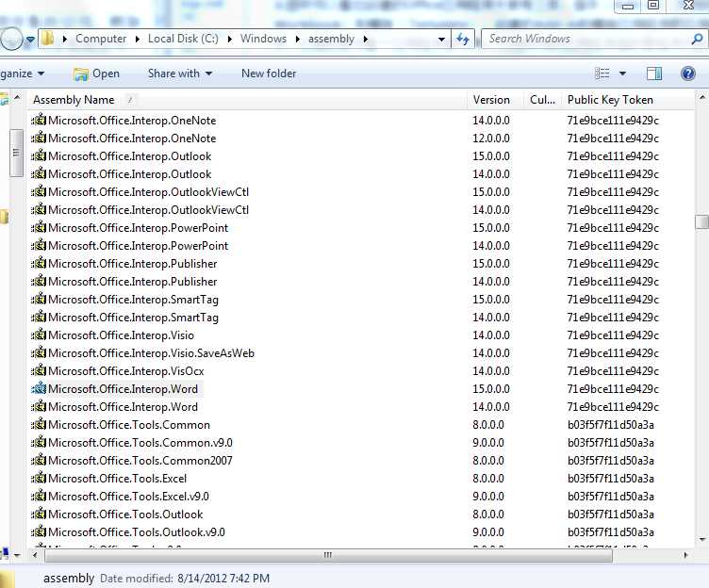Click the icon of Microsoft.Office.Tools.Excel row
This screenshot has height=588, width=709.
(39, 478)
